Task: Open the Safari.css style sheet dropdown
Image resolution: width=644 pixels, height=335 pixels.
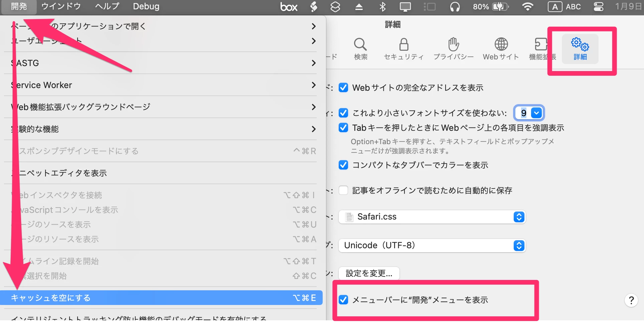Action: click(432, 217)
